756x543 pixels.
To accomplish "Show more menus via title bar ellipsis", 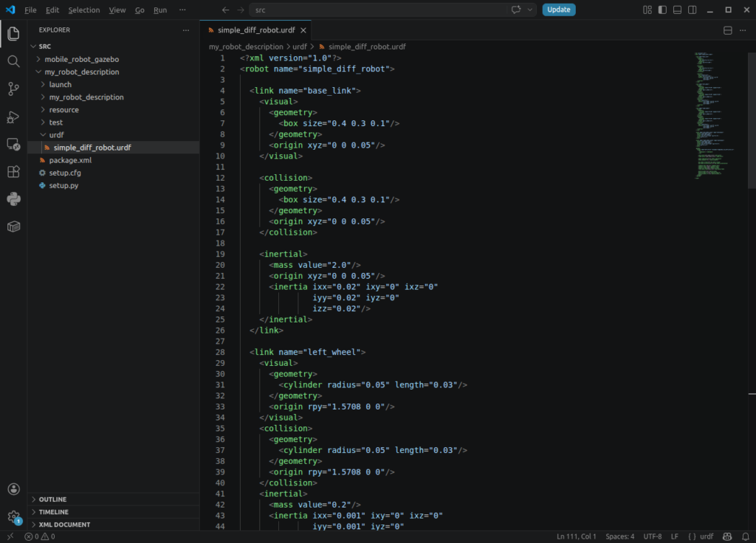I will click(182, 10).
